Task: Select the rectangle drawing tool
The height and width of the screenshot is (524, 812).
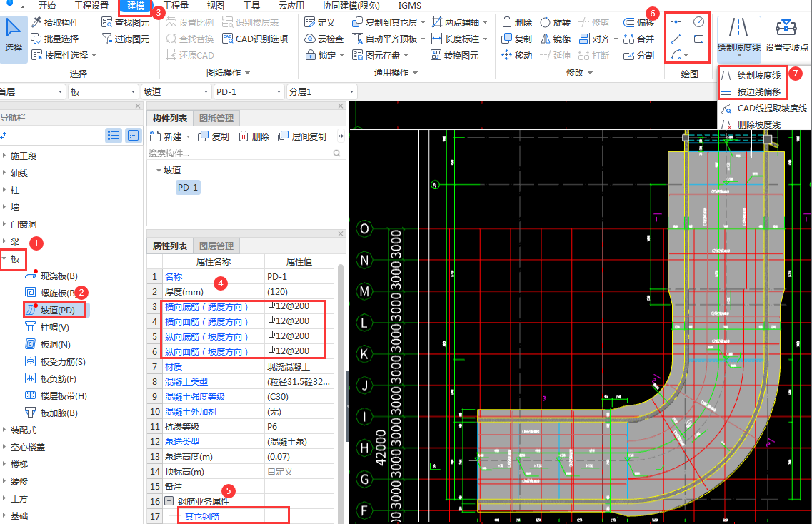Action: [698, 39]
